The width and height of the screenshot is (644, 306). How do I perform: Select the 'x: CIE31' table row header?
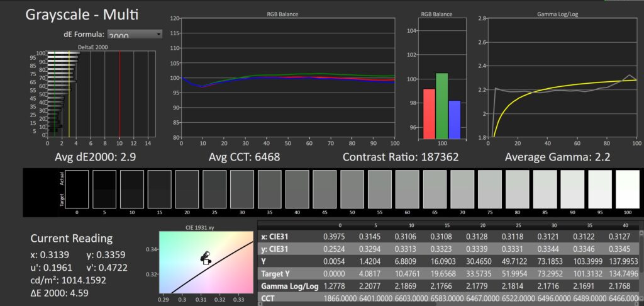point(277,236)
